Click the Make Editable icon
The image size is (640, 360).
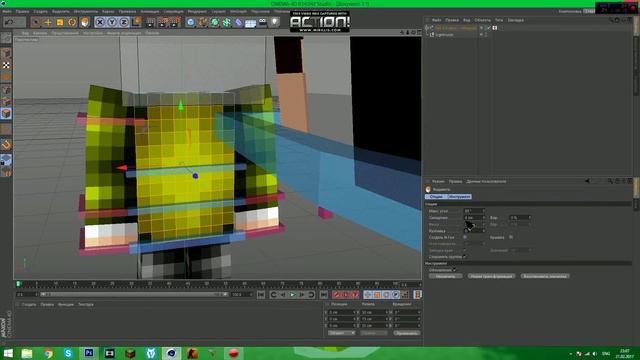[x=6, y=38]
